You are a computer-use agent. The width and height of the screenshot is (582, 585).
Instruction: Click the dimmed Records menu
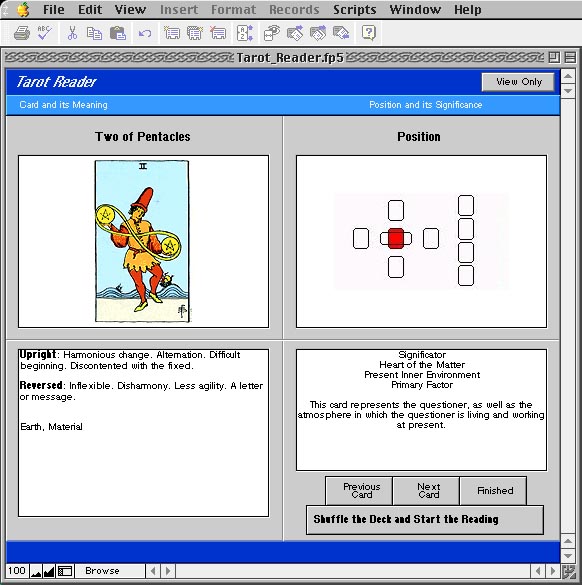(x=294, y=10)
